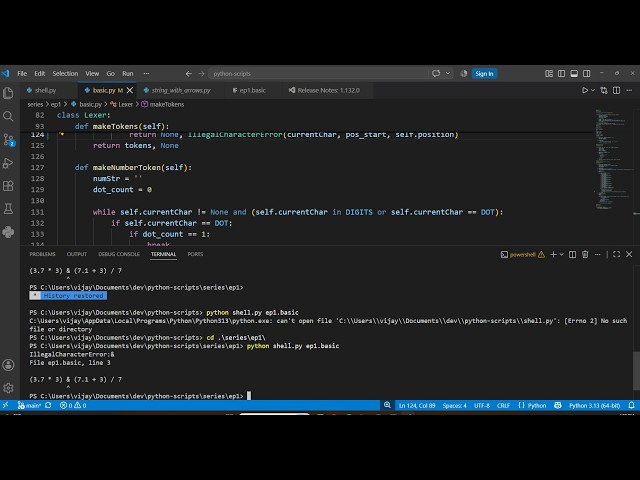Open the Copilot chat icon in title bar
This screenshot has width=640, height=480.
[x=436, y=73]
